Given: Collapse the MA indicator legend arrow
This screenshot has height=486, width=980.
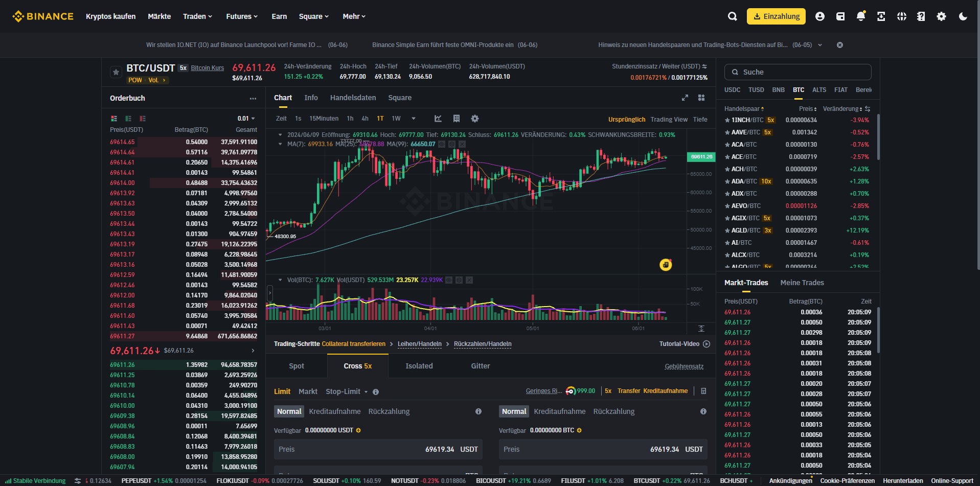Looking at the screenshot, I should tap(280, 144).
